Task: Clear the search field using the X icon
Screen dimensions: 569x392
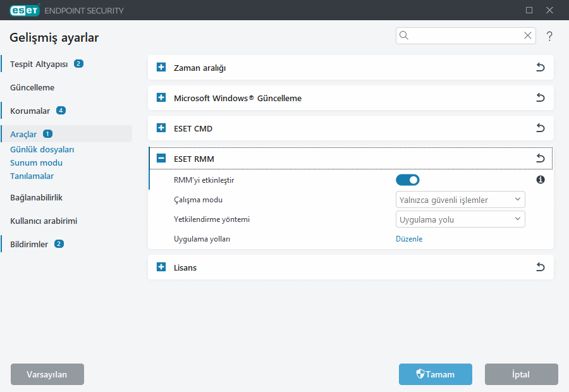Action: tap(527, 35)
